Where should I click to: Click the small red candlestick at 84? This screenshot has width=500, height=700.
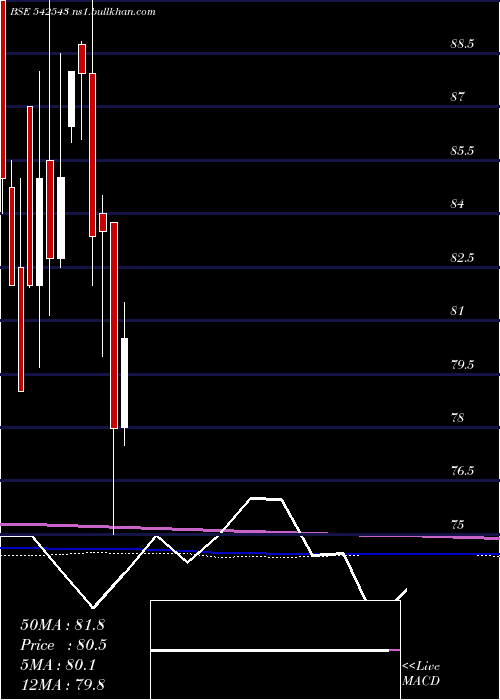click(103, 222)
